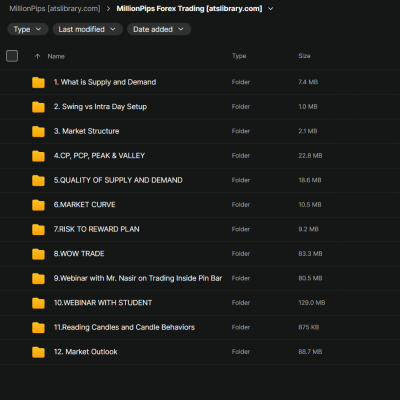Click Folder type cell in 3. Market Structure row

[241, 131]
